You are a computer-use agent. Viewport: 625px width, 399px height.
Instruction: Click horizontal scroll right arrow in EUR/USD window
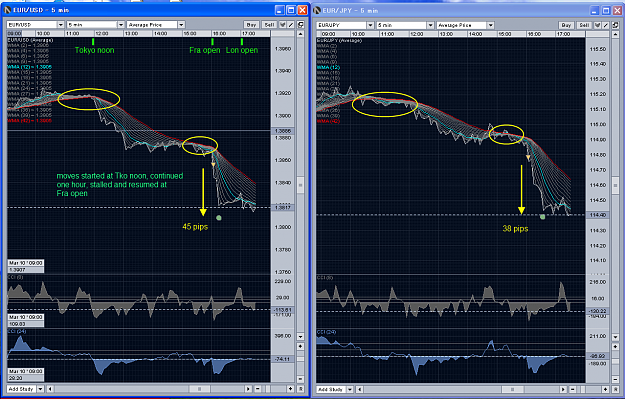pyautogui.click(x=248, y=389)
